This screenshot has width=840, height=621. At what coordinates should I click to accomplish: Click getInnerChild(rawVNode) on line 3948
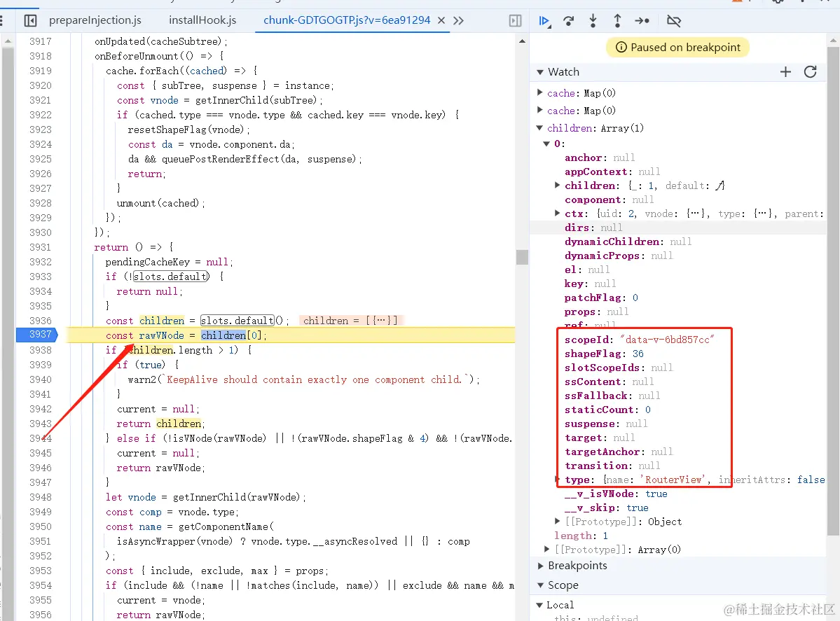pos(236,497)
